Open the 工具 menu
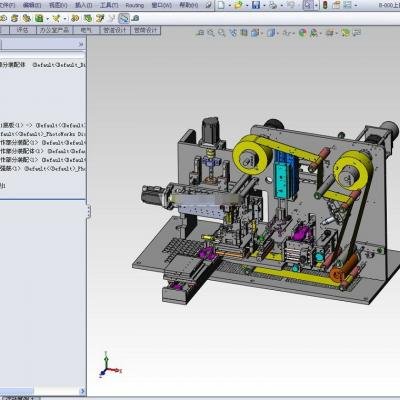This screenshot has width=400, height=400. tap(109, 5)
